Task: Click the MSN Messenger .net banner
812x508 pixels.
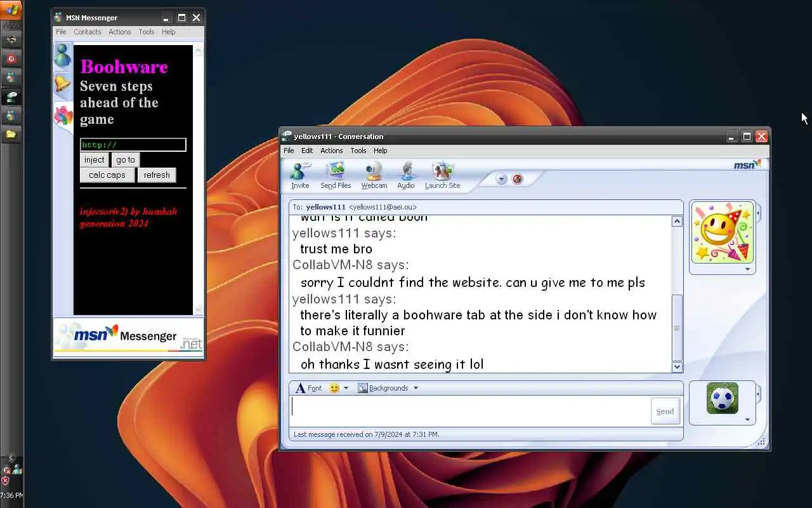Action: click(x=128, y=337)
